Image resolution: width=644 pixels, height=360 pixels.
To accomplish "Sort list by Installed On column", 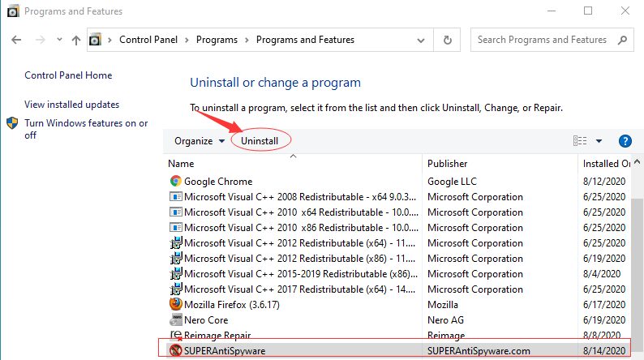I will tap(607, 164).
